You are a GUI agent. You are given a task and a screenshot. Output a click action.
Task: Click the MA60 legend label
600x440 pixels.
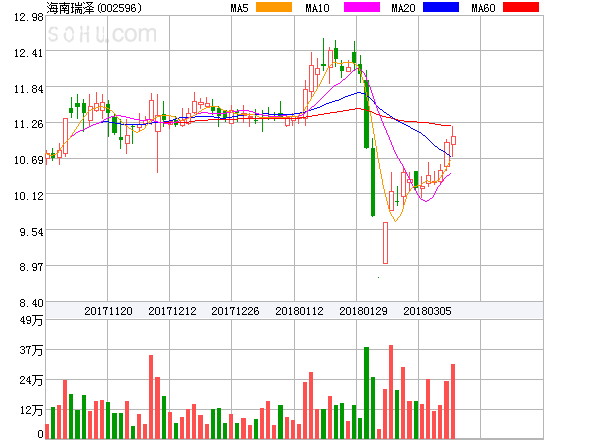(x=483, y=8)
